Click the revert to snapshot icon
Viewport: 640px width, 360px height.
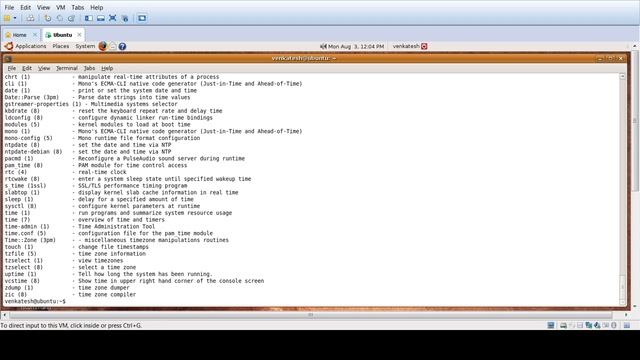point(60,18)
